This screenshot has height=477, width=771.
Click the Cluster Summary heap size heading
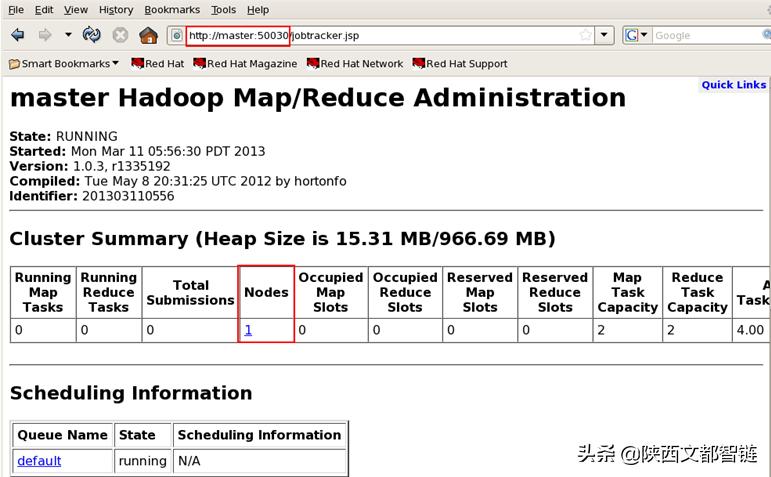click(x=283, y=238)
